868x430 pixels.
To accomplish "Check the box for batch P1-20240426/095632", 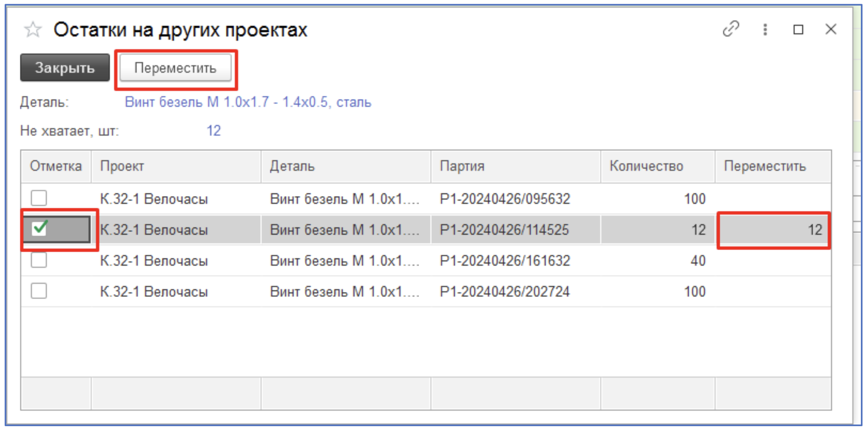I will (x=39, y=198).
